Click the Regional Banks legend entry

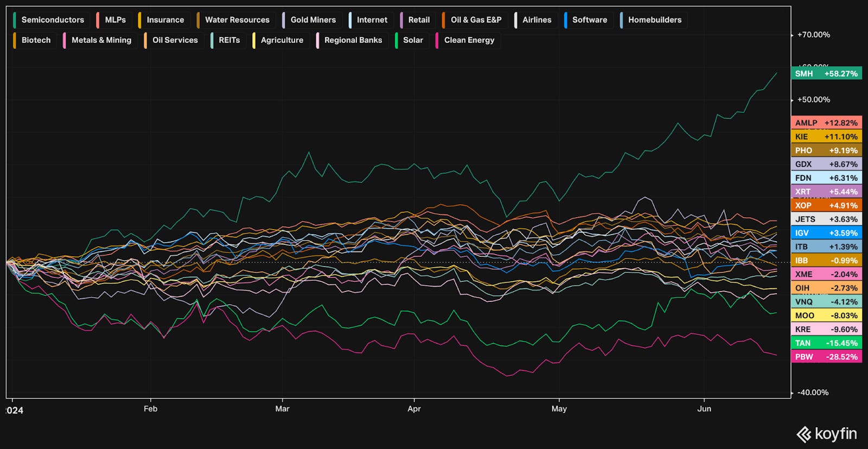(352, 40)
